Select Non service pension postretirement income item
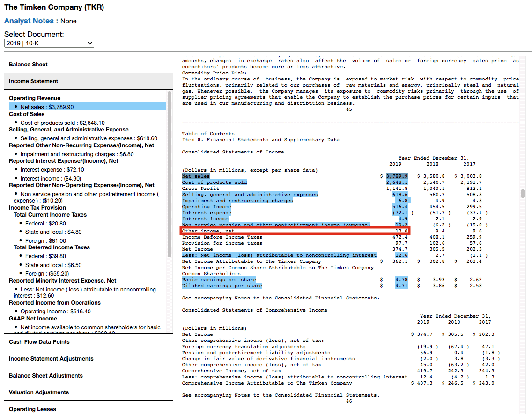Viewport: 532px width, 414px height. click(x=86, y=197)
